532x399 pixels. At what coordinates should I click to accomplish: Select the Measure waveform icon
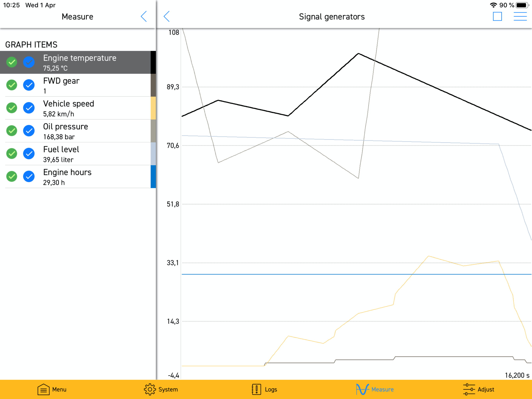click(x=362, y=389)
